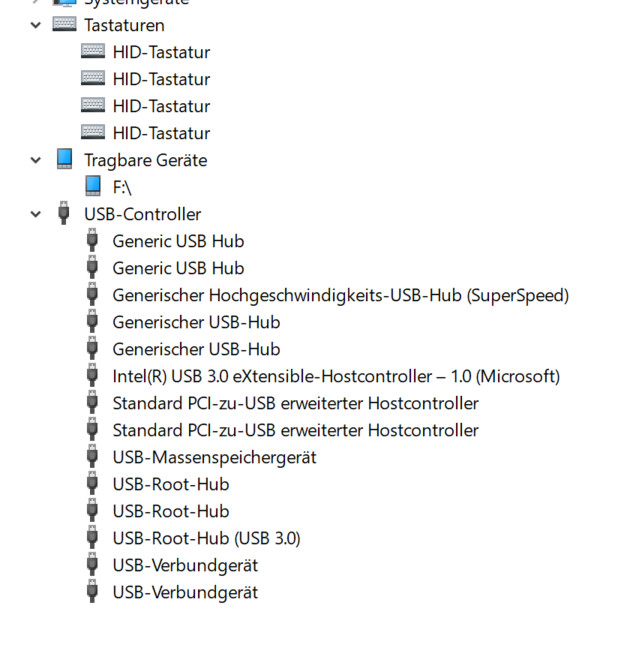The width and height of the screenshot is (643, 655).
Task: Select the first USB-Root-Hub entry
Action: [170, 484]
